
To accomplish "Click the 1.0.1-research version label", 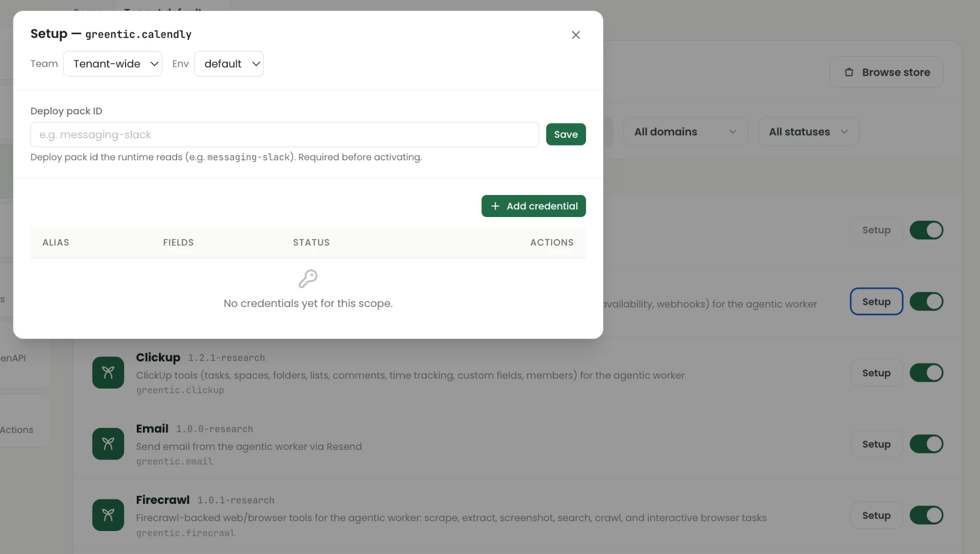I will [236, 500].
